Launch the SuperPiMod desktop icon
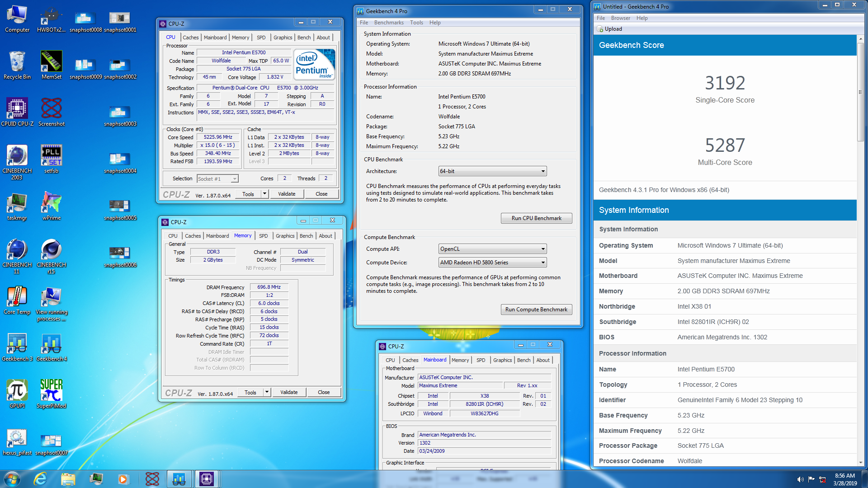868x488 pixels. coord(51,394)
